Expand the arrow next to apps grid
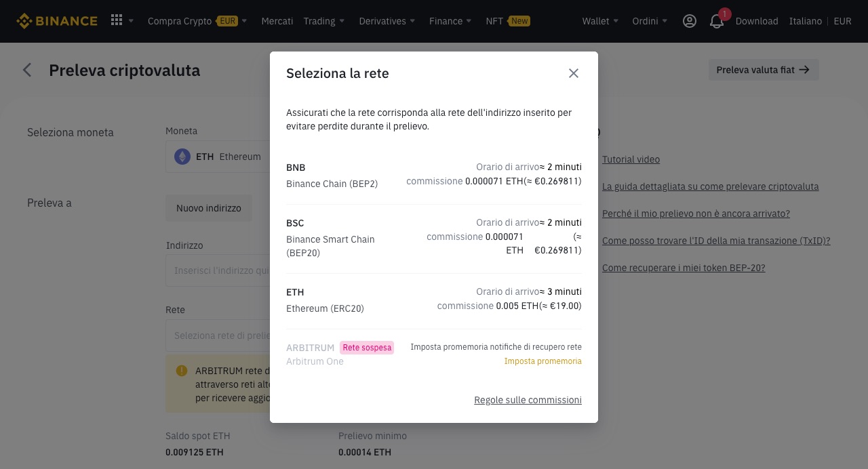 click(x=131, y=21)
